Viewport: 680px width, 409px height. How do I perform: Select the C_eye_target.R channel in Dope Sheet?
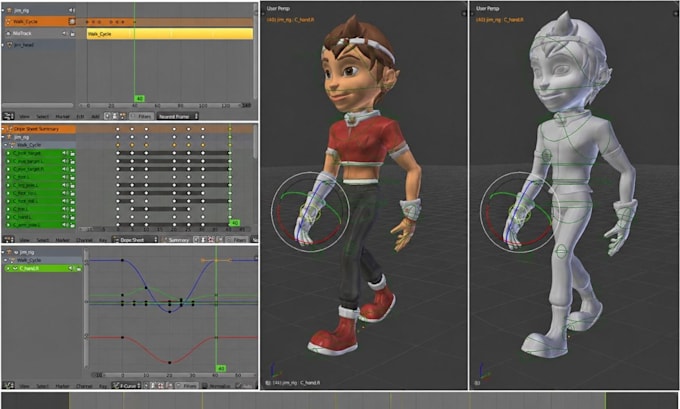point(41,169)
